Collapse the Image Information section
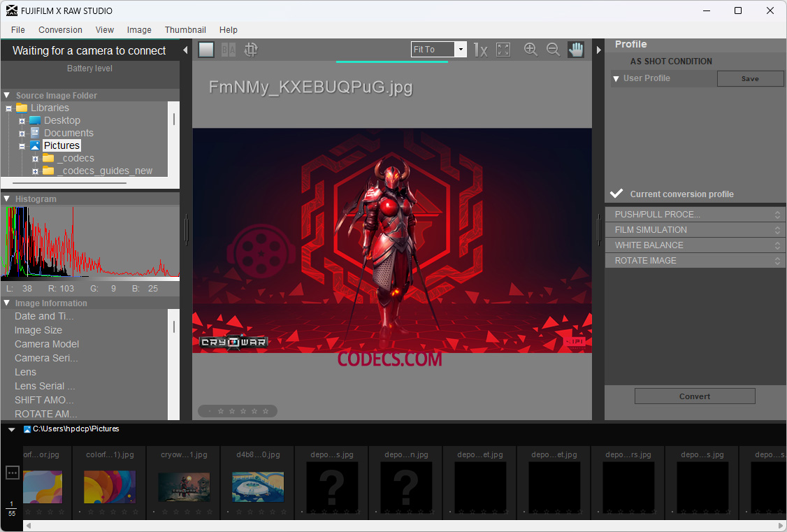 [x=7, y=303]
